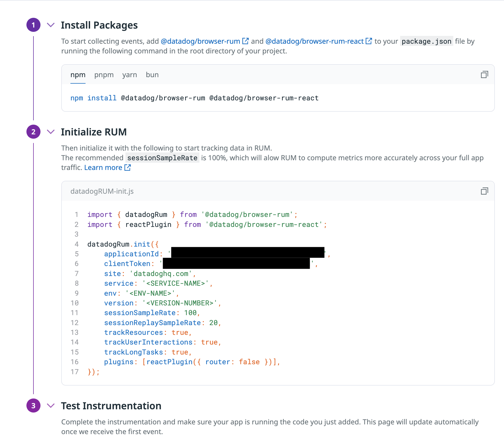Click the step 2 number badge
504x436 pixels.
point(33,132)
